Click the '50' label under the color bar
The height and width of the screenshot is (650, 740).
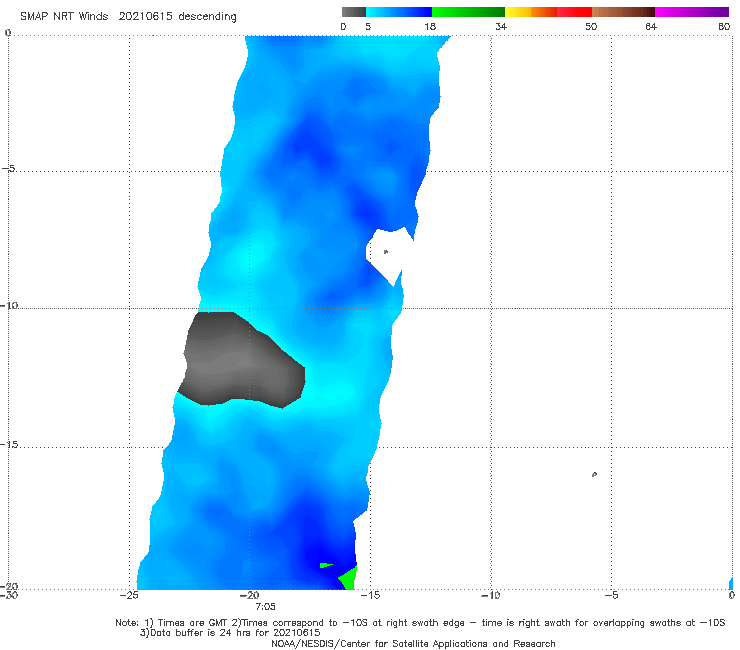[x=591, y=26]
